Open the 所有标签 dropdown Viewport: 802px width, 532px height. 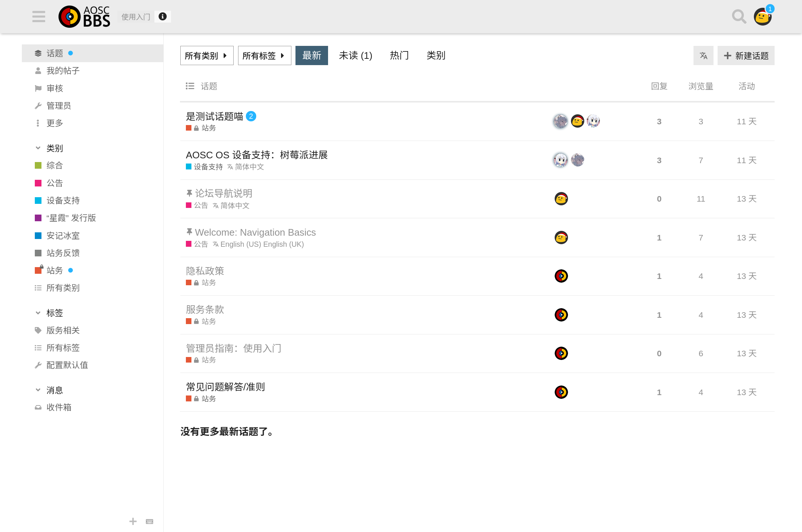point(264,56)
